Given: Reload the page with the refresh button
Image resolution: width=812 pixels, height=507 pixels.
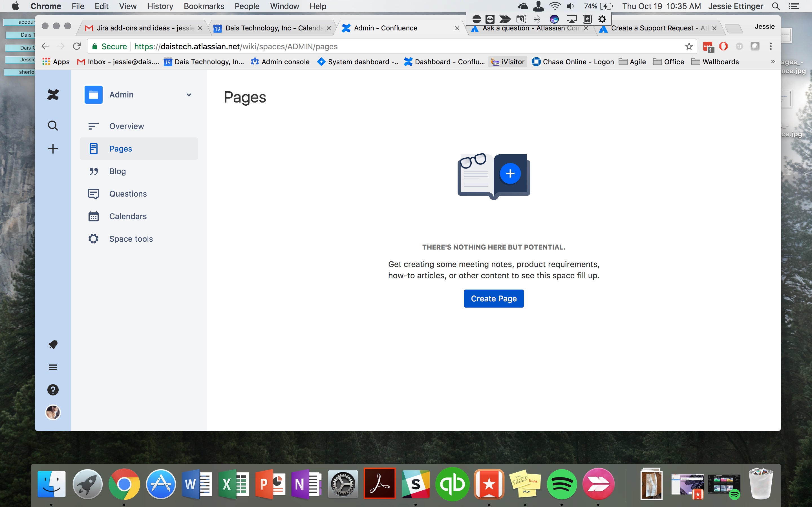Looking at the screenshot, I should [x=77, y=46].
